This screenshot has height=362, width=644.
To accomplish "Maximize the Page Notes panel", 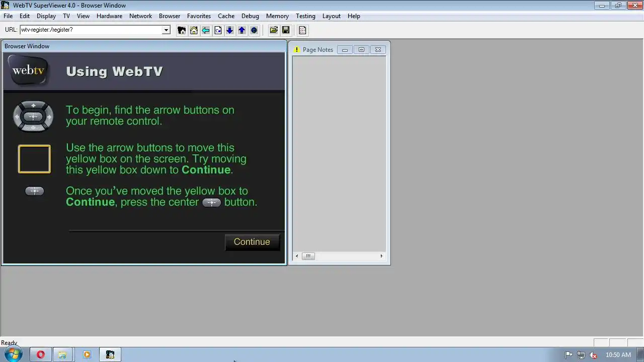I will (361, 50).
